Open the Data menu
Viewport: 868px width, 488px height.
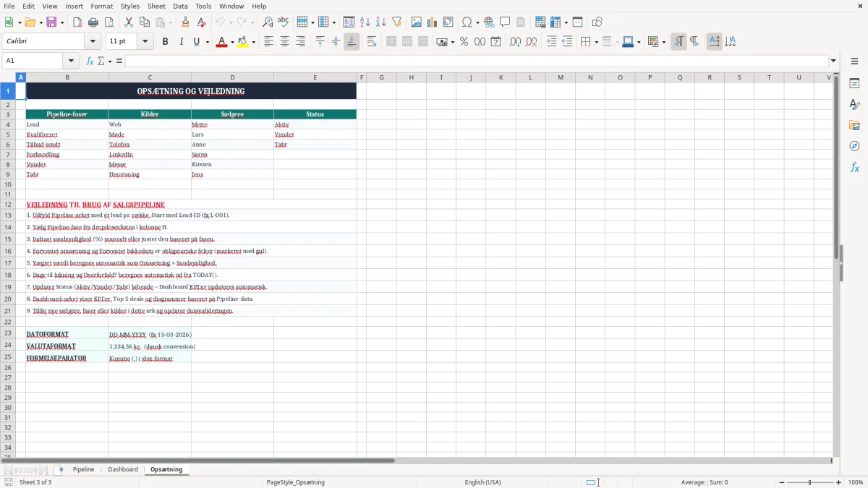(180, 6)
